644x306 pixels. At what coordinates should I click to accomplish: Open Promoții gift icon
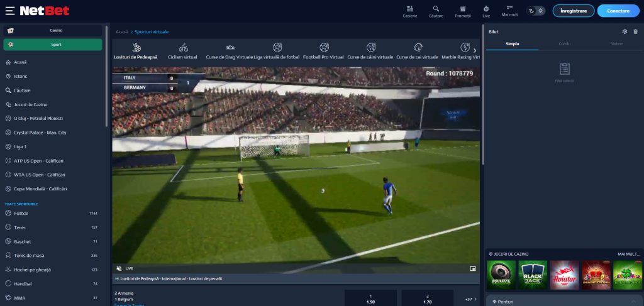click(x=463, y=11)
